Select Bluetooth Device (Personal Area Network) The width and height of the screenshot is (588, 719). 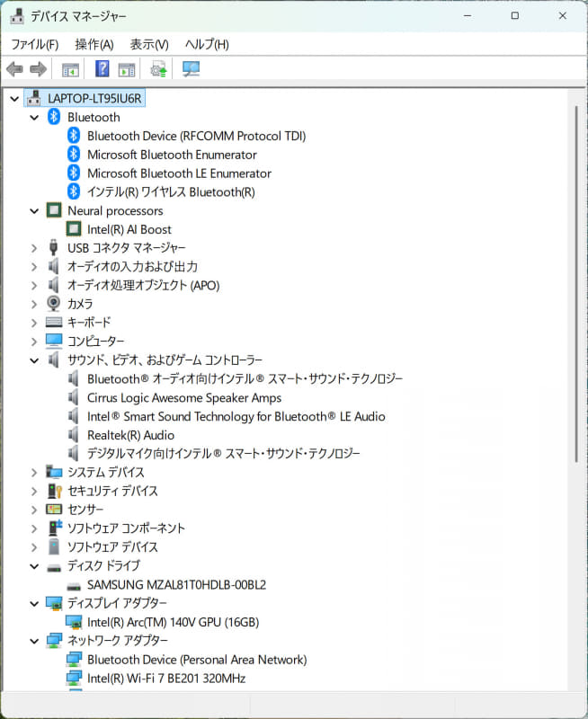pos(197,660)
